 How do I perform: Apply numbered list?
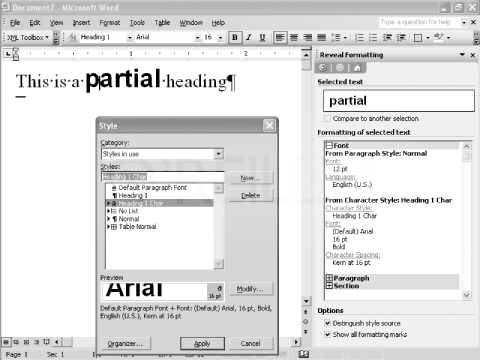(359, 37)
